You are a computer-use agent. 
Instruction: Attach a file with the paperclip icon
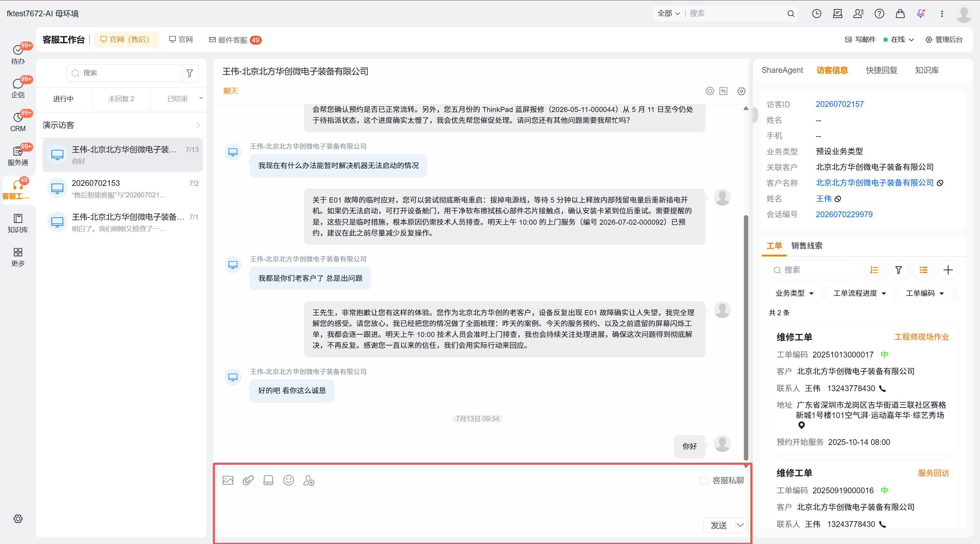[x=248, y=480]
